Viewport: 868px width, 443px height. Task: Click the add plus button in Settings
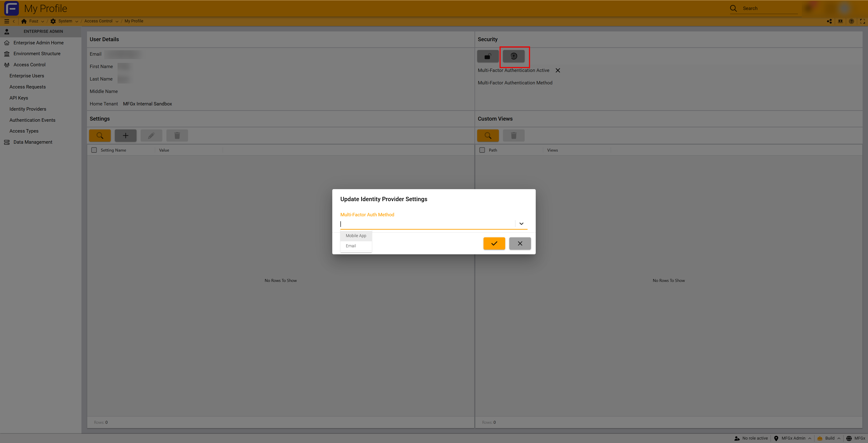(x=125, y=136)
